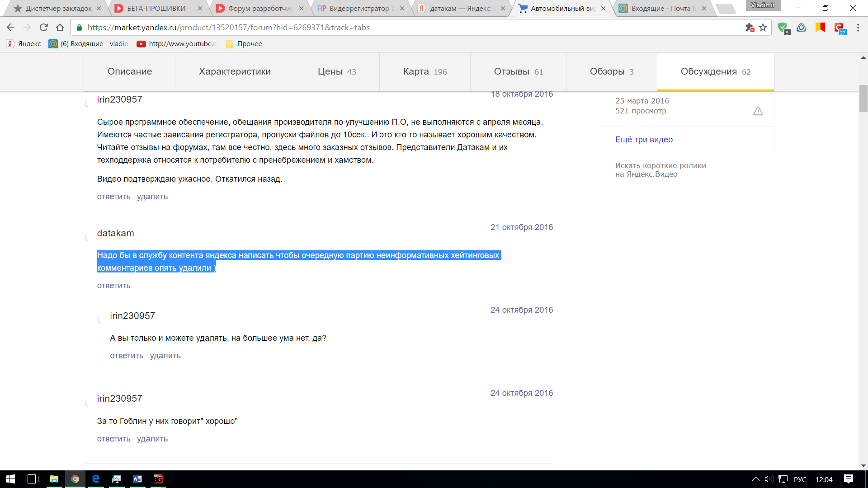Open Chrome three-dot menu

(x=858, y=28)
